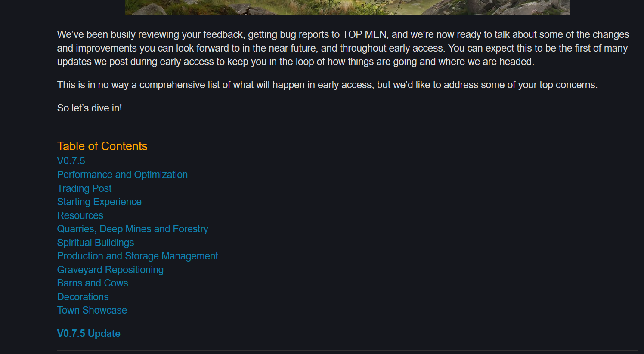The image size is (644, 354).
Task: Click the 'So let's dive in!' line
Action: click(x=90, y=108)
